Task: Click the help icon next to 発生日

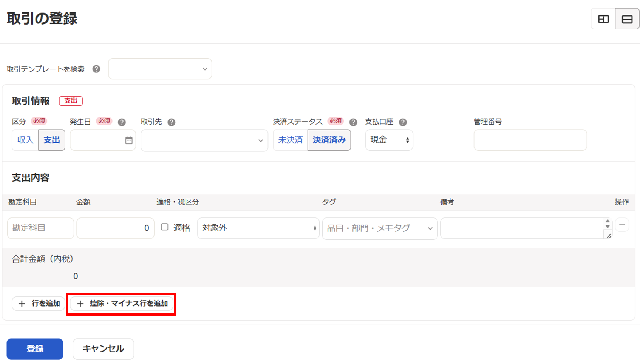Action: pos(122,122)
